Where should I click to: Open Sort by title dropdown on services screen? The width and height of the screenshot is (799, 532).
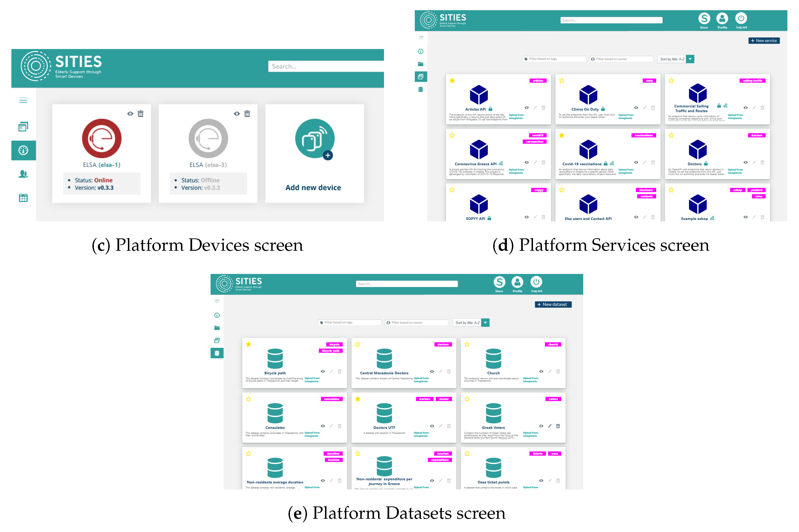690,59
